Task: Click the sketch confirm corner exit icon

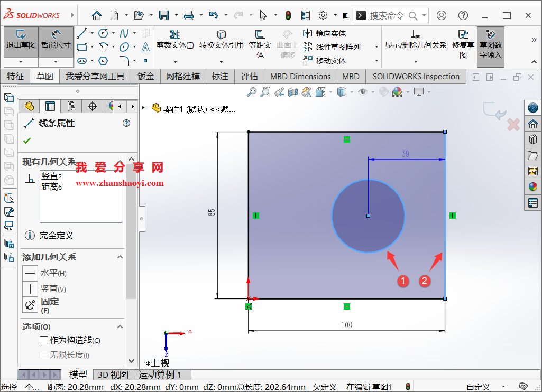Action: point(494,110)
